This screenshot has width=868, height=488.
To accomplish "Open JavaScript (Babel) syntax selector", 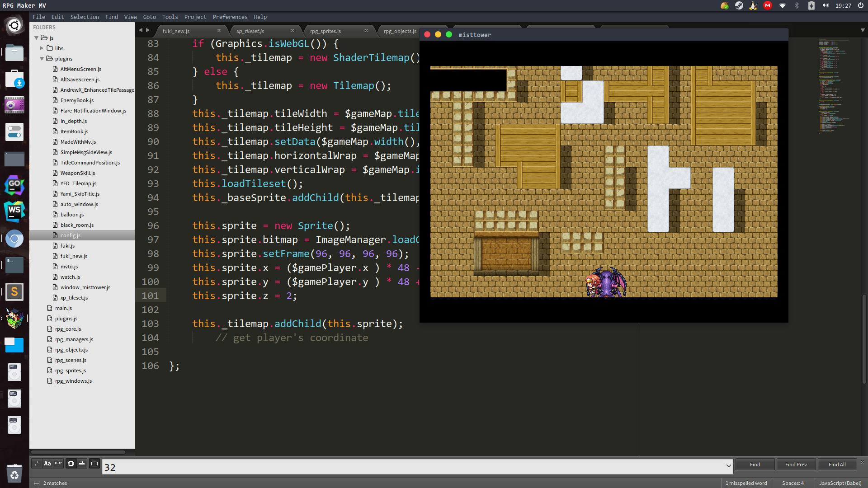I will pyautogui.click(x=840, y=483).
